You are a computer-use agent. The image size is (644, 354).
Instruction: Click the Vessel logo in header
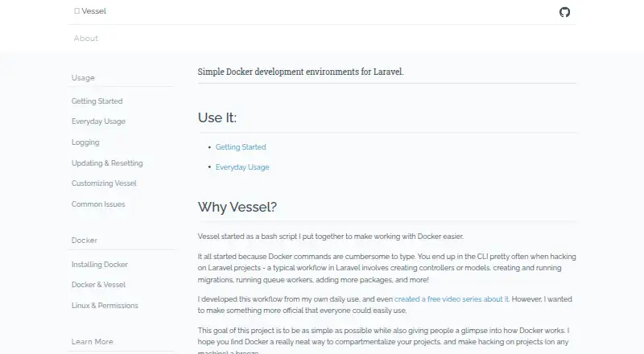tap(90, 11)
